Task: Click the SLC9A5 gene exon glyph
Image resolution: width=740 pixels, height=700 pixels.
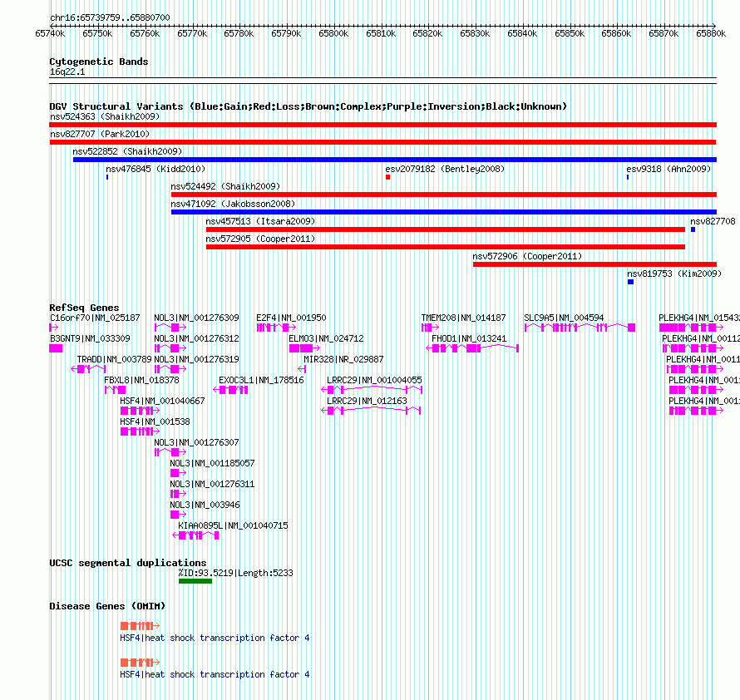Action: coord(580,328)
